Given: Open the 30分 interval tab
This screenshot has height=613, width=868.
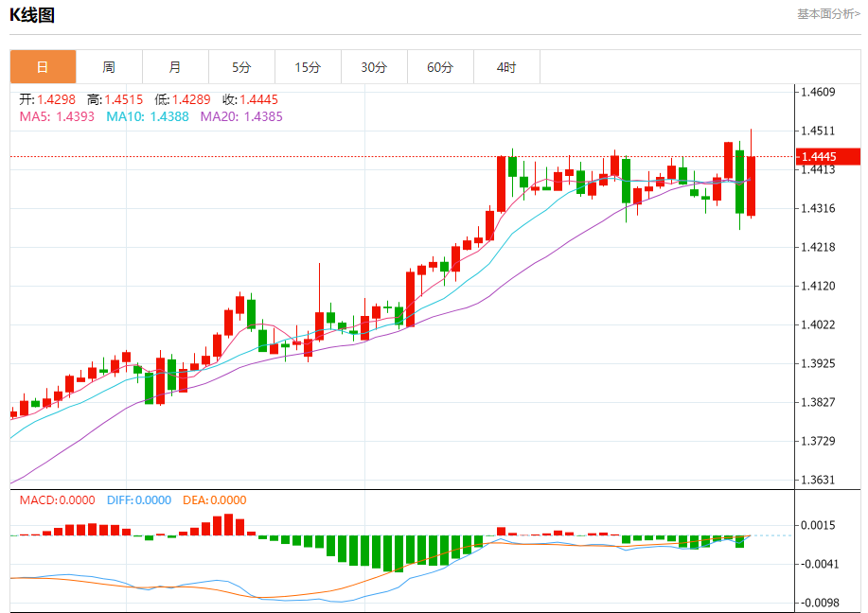Looking at the screenshot, I should pos(374,67).
